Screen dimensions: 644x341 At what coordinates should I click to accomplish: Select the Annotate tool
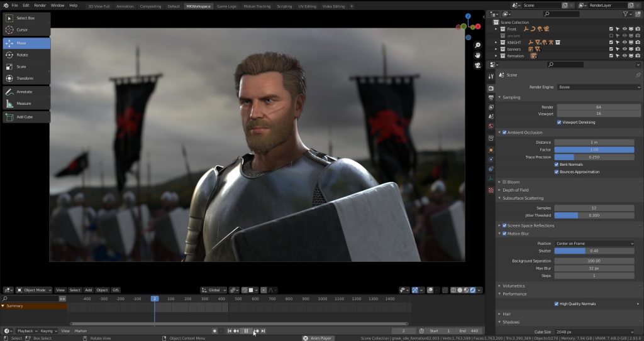click(x=26, y=92)
